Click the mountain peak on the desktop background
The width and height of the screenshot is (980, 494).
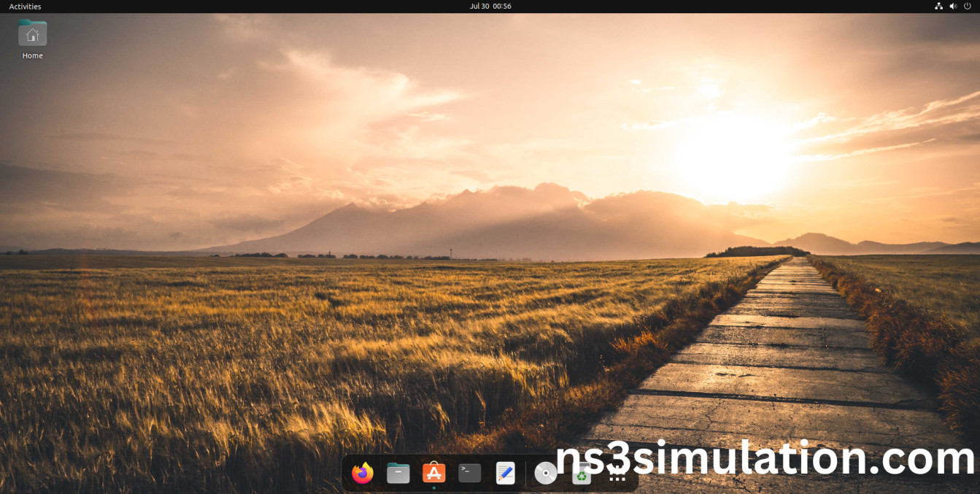coord(466,192)
